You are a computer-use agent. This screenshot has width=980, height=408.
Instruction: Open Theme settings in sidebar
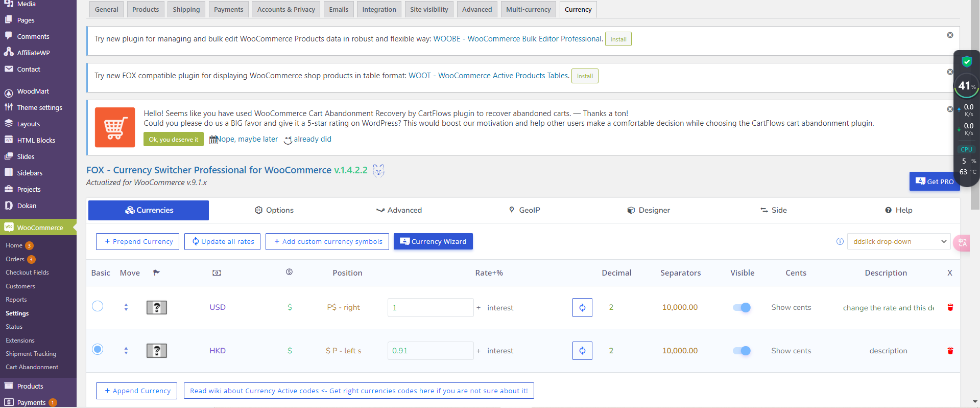point(39,107)
